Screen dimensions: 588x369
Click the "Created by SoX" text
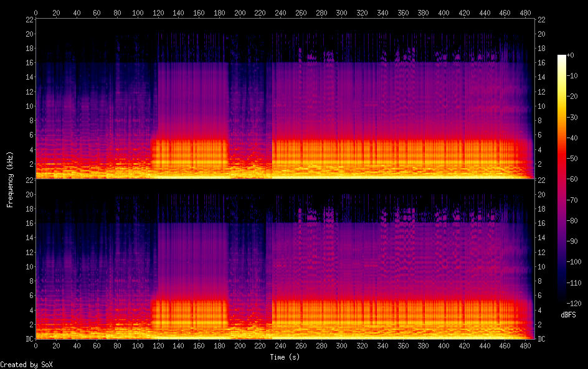click(26, 364)
